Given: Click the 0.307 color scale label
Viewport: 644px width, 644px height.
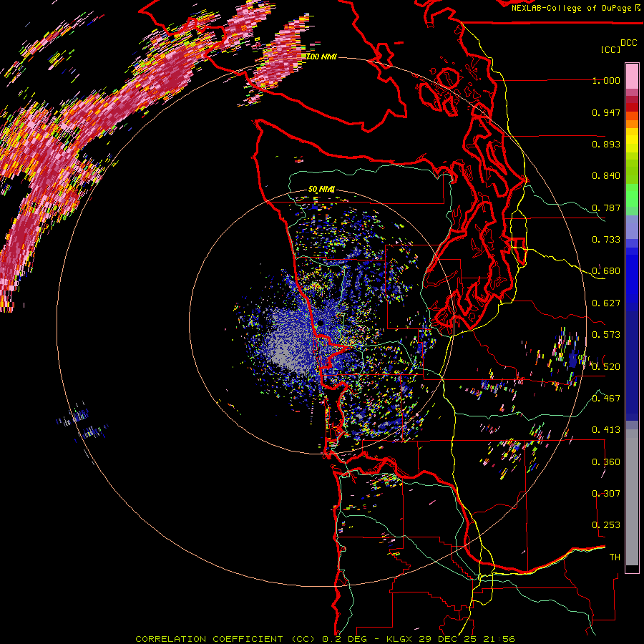Looking at the screenshot, I should [606, 494].
